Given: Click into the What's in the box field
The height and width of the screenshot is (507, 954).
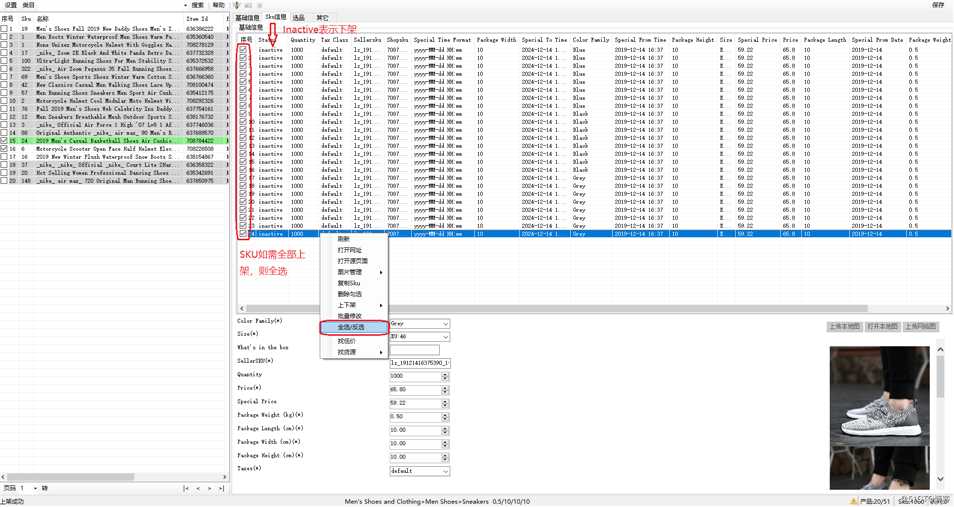Looking at the screenshot, I should [414, 350].
